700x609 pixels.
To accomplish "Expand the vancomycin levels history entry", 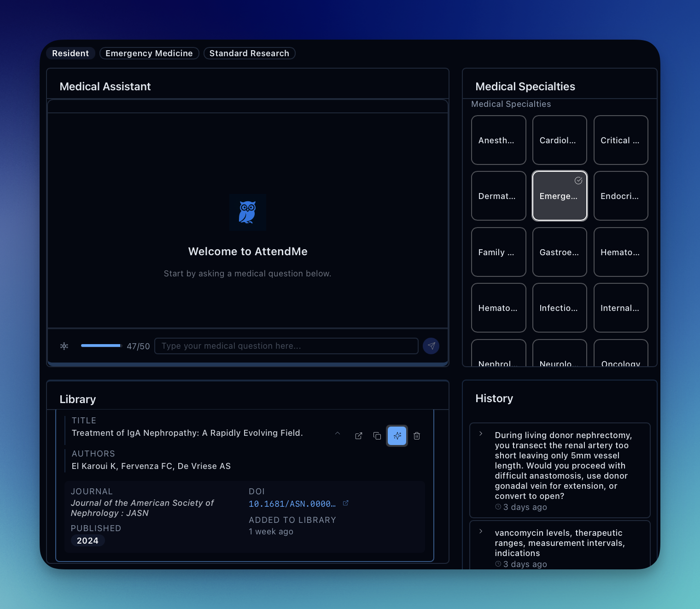I will (x=481, y=531).
